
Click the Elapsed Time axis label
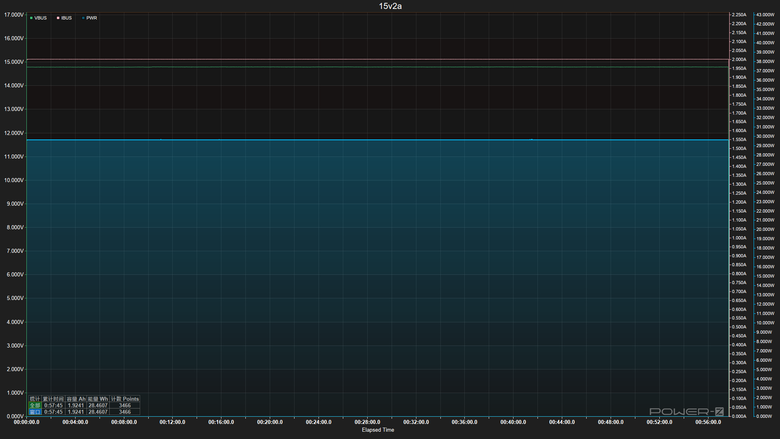tap(378, 430)
